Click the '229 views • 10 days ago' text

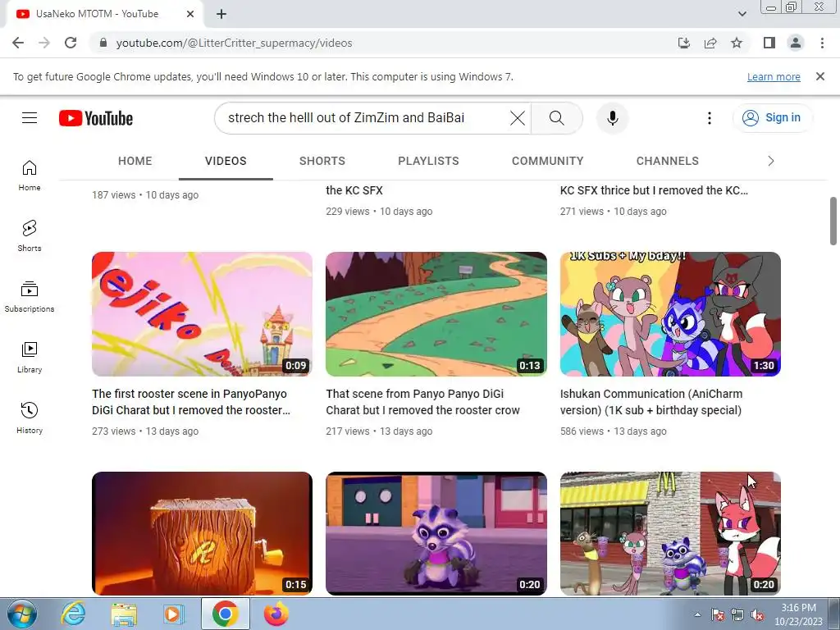[x=379, y=212]
